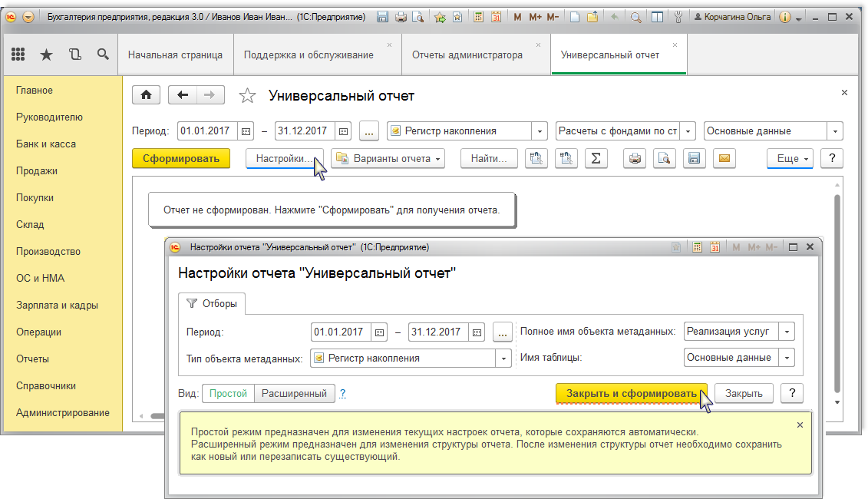Viewport: 868px width, 499px height.
Task: Click the print button in report toolbar
Action: tap(635, 158)
